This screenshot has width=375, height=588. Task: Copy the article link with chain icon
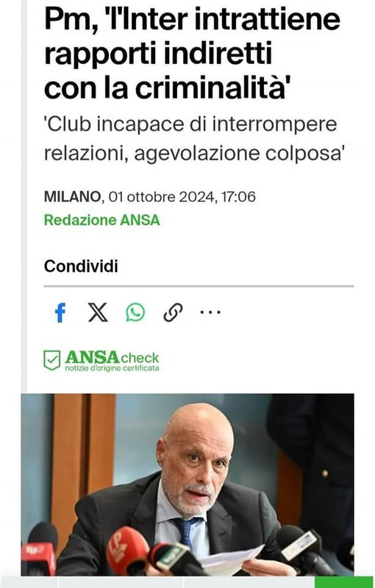point(173,312)
